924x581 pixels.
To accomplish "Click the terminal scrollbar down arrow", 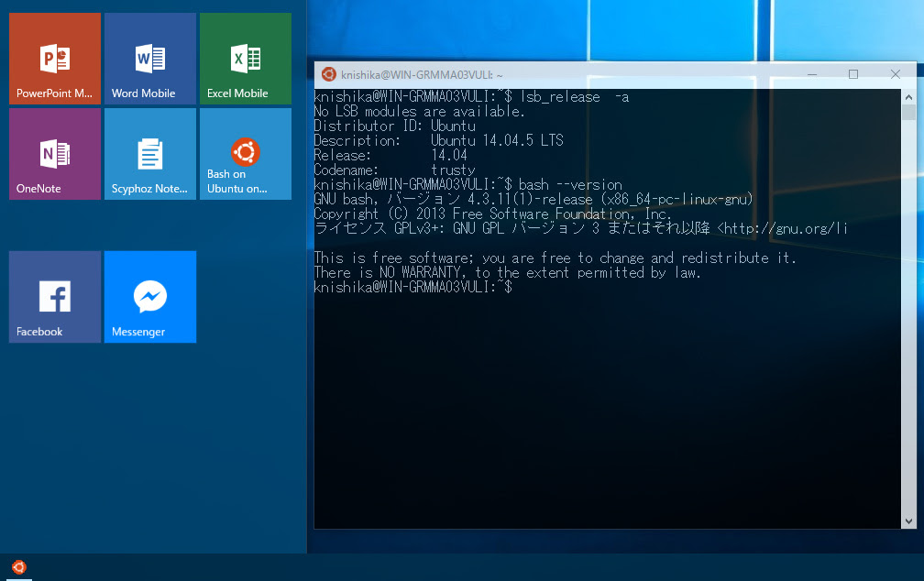I will click(908, 521).
